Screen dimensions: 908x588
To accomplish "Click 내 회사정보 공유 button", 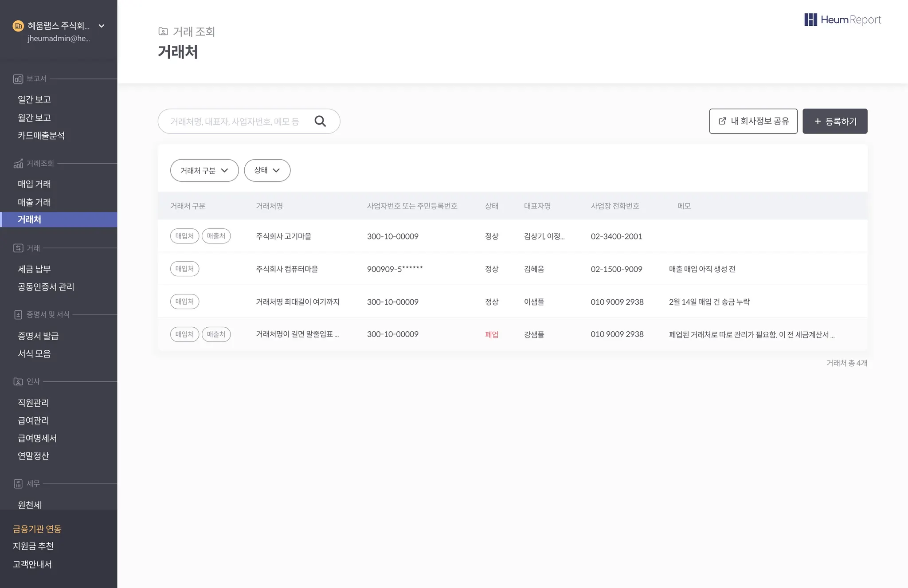I will point(753,121).
